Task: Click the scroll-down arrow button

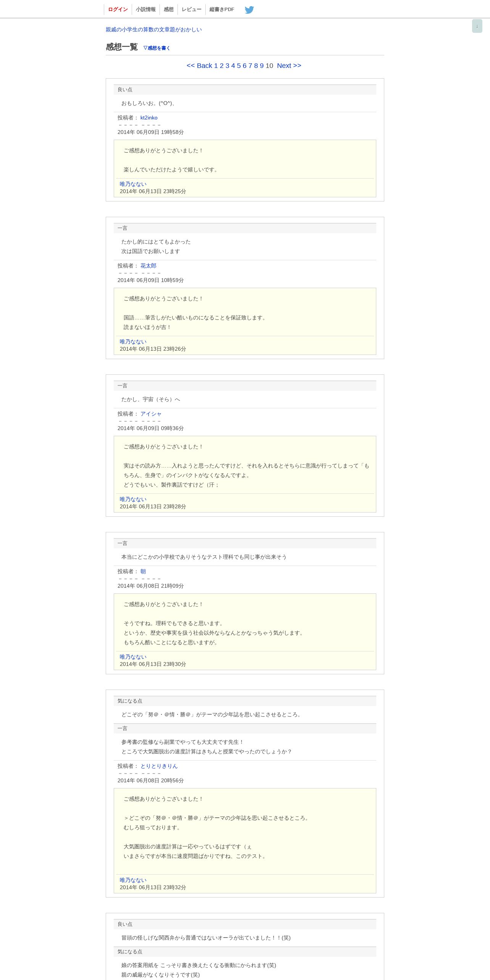Action: (477, 26)
